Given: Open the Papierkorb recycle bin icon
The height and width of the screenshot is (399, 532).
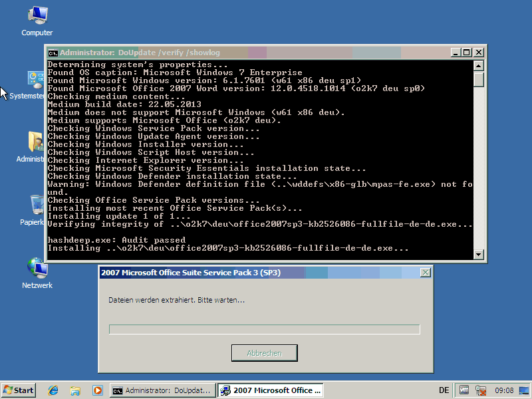Looking at the screenshot, I should 37,206.
